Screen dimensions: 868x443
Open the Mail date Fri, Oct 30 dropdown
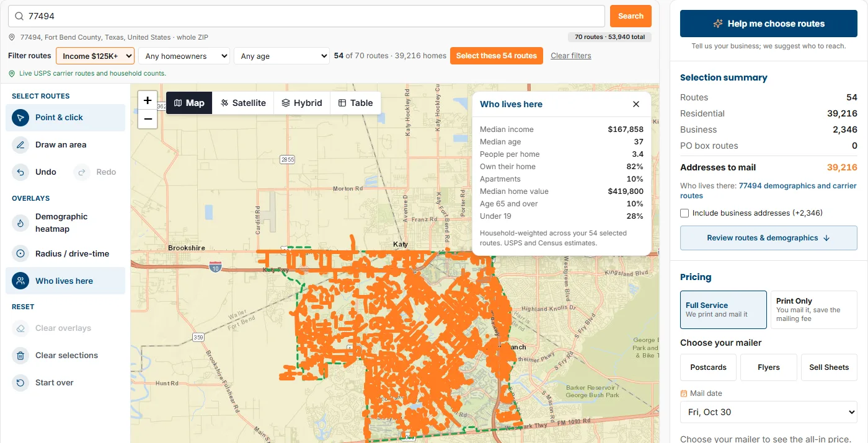769,412
